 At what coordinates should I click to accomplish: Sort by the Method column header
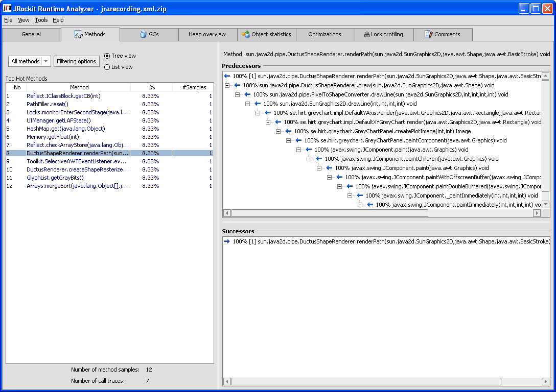click(x=79, y=87)
